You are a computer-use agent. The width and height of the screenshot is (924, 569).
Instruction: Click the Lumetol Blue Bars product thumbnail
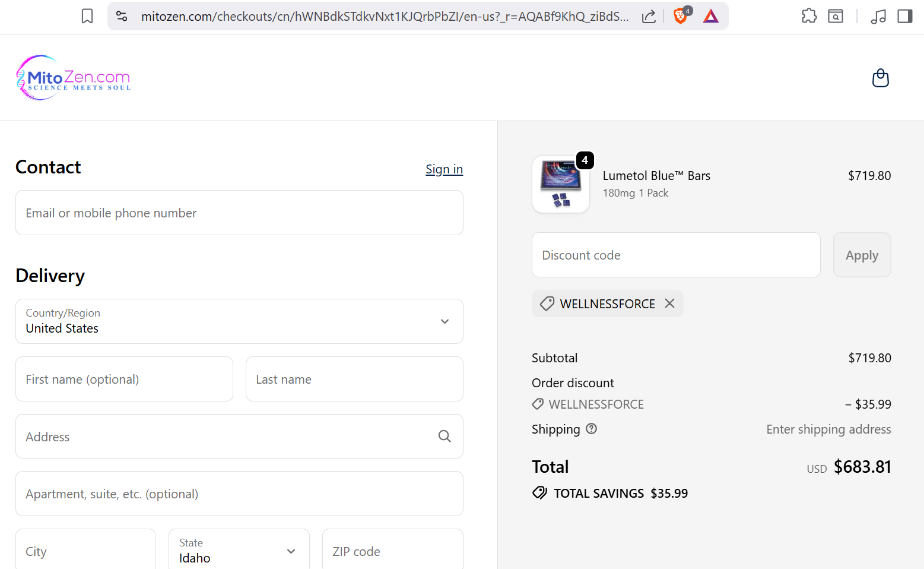click(561, 184)
